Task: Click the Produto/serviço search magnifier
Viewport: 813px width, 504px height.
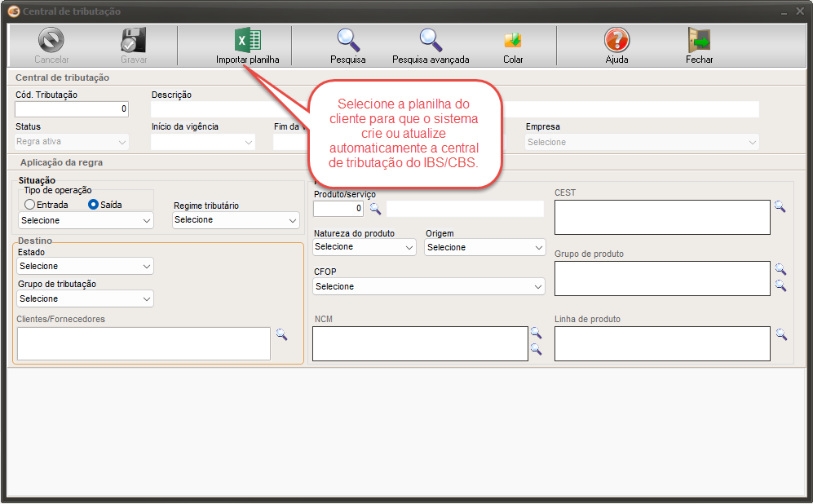Action: tap(375, 209)
